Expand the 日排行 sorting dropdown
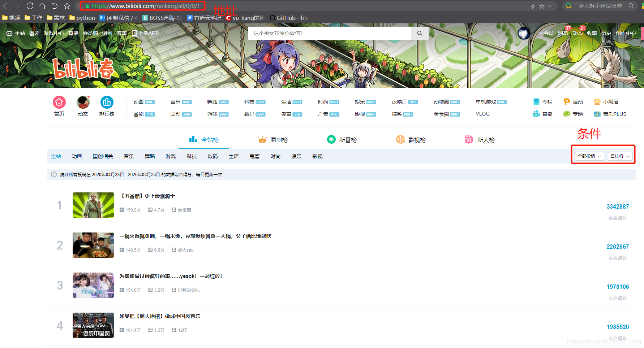Screen dimensions: 644x348 (620, 156)
